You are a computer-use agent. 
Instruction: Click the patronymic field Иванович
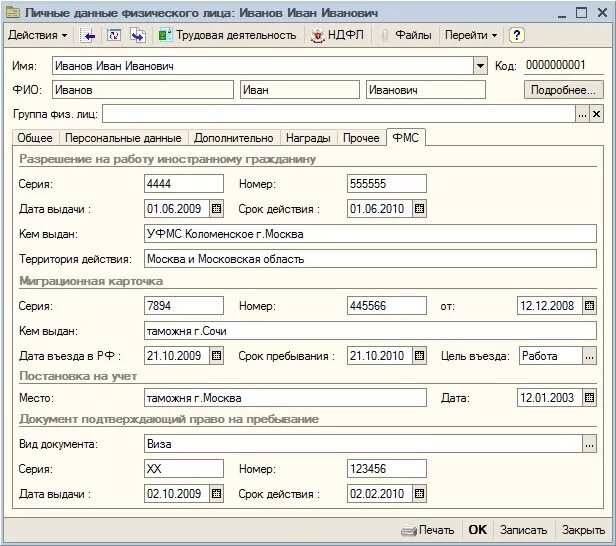pos(426,90)
